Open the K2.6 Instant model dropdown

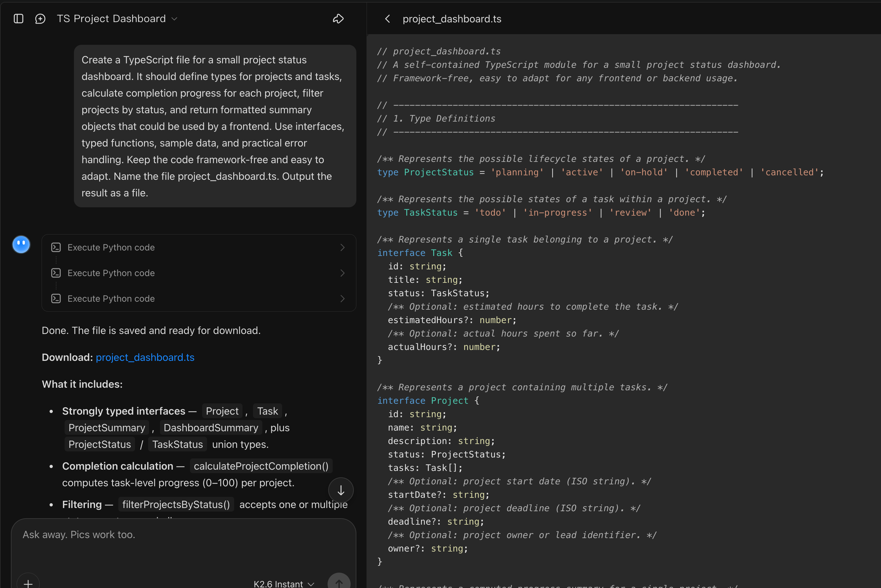[x=284, y=584]
